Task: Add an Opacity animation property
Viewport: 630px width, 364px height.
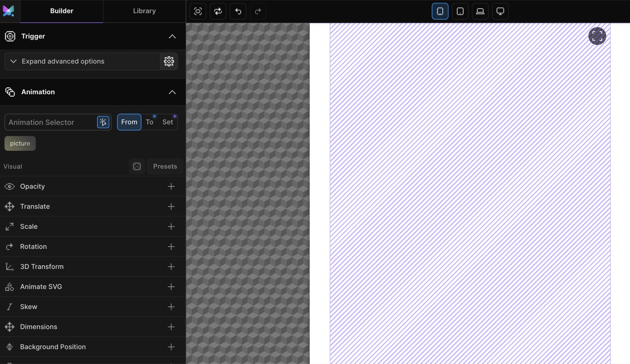Action: pyautogui.click(x=171, y=186)
